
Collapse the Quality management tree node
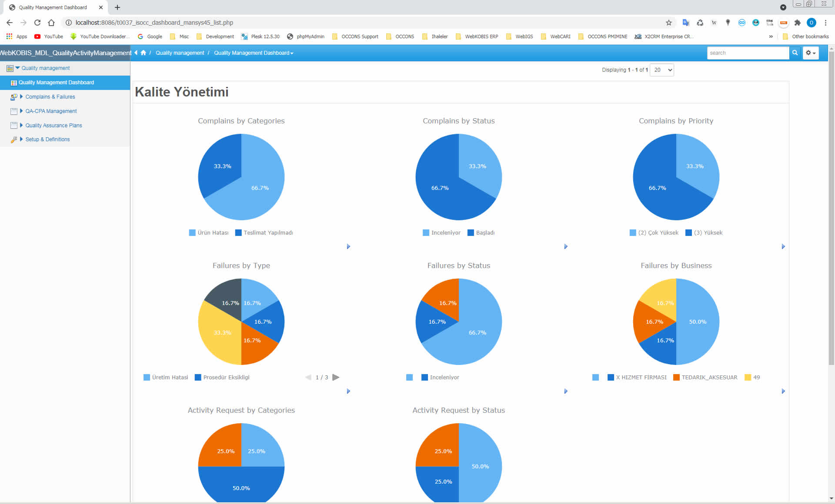point(17,68)
